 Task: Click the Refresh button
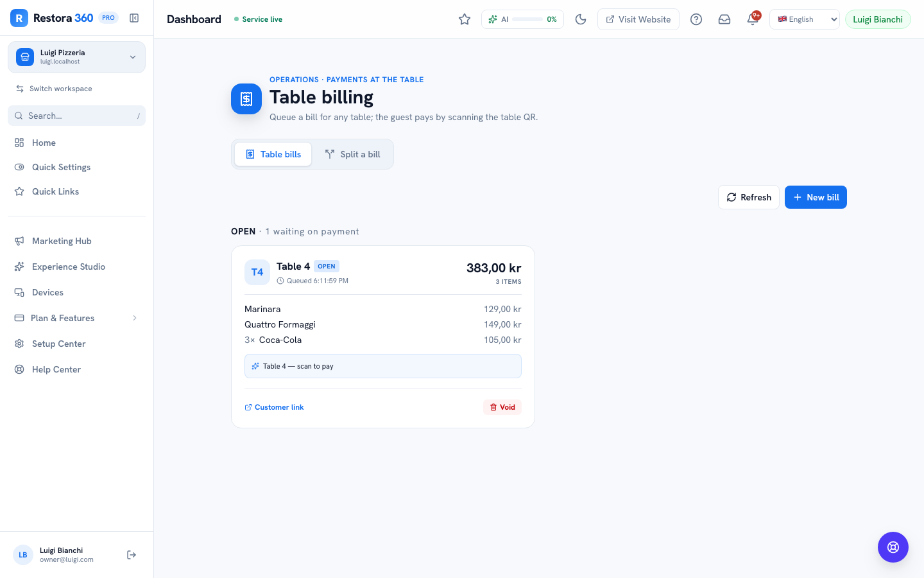pyautogui.click(x=749, y=197)
